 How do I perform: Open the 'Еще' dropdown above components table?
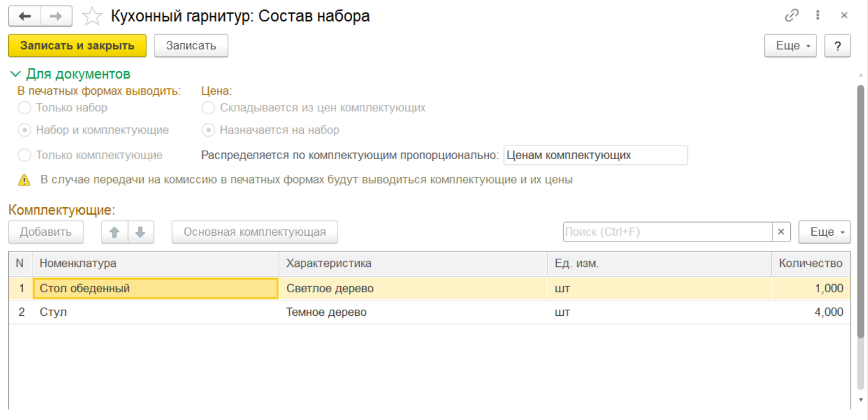click(x=824, y=232)
